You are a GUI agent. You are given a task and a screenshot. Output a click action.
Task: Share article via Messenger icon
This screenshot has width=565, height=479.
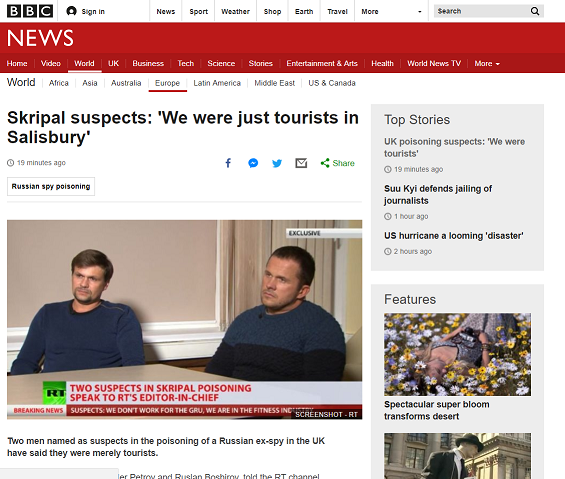[x=253, y=163]
